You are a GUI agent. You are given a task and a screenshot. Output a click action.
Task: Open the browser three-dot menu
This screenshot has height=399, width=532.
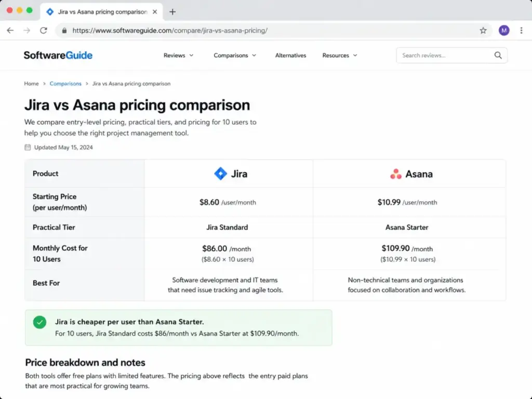[x=522, y=31]
